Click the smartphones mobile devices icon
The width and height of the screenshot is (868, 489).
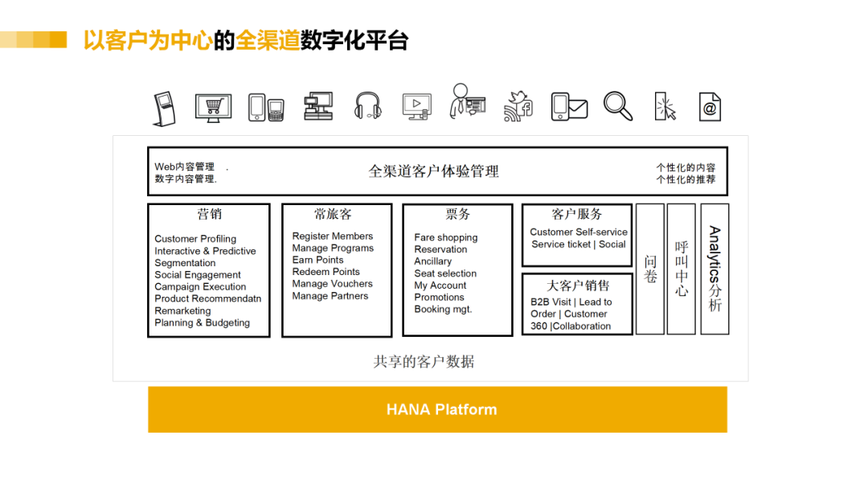tap(266, 108)
